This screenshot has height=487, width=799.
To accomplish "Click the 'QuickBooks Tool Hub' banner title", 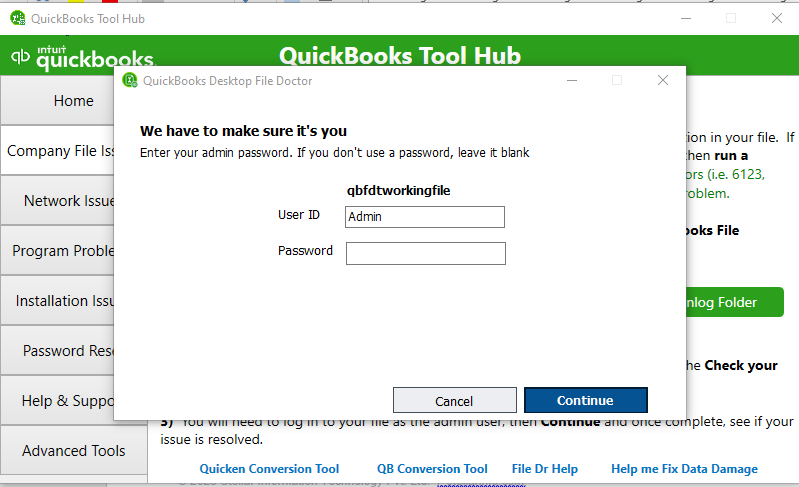I will click(x=400, y=56).
